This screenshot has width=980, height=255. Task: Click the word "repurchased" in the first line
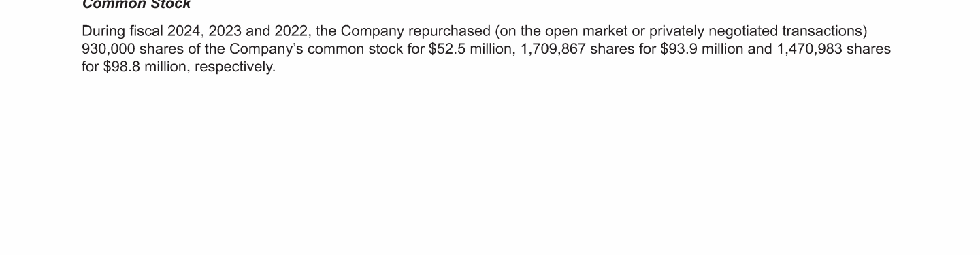(449, 31)
